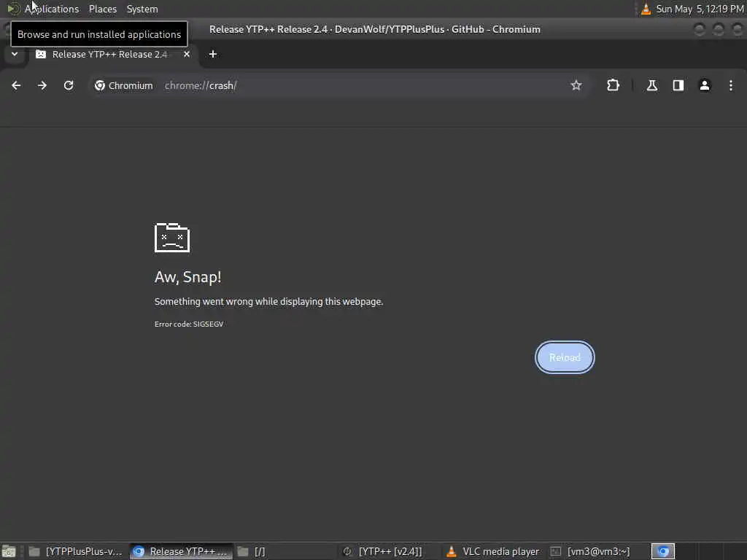Close the Release YTP++ Release 2.4 tab
This screenshot has height=560, width=747.
tap(187, 54)
